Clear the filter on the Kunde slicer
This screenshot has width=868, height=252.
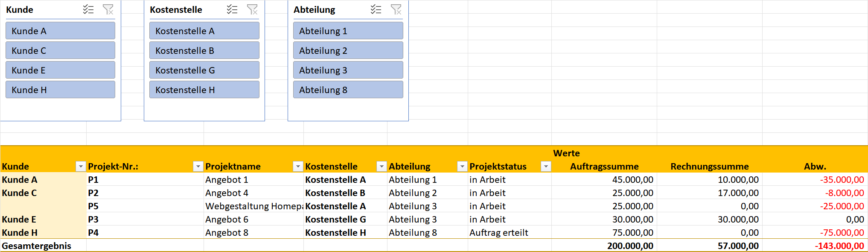pos(108,9)
